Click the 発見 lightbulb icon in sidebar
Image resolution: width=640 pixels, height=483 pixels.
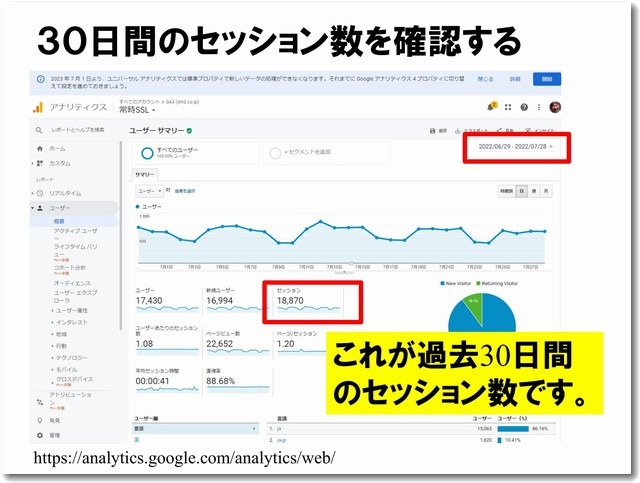coord(39,421)
